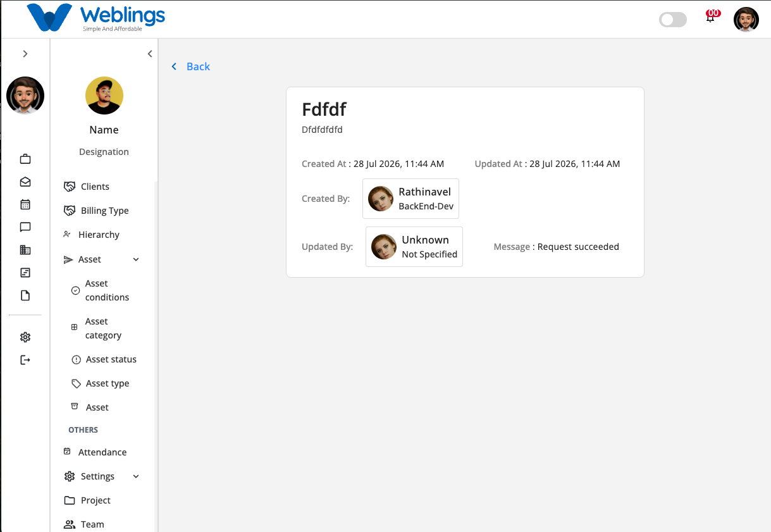Collapse the Asset submenu chevron
This screenshot has width=771, height=532.
pyautogui.click(x=136, y=259)
